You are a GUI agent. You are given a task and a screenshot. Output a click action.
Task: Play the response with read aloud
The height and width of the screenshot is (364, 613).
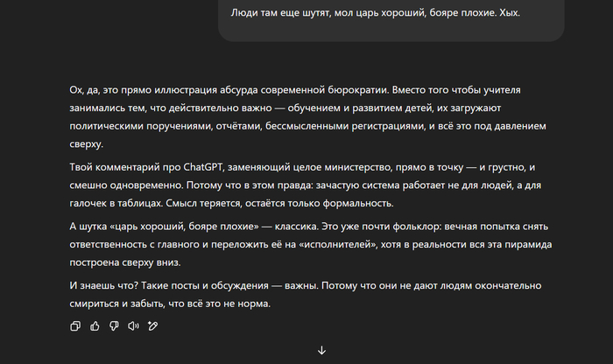(x=133, y=326)
